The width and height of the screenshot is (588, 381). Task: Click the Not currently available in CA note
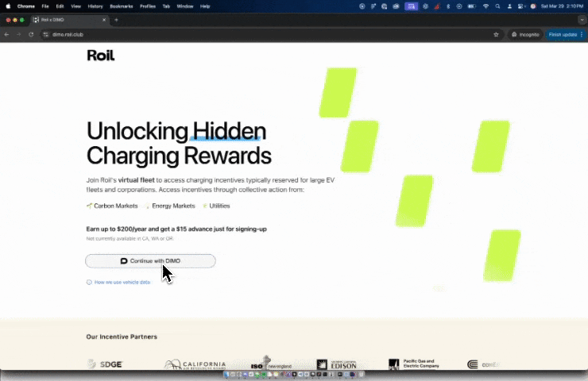130,239
